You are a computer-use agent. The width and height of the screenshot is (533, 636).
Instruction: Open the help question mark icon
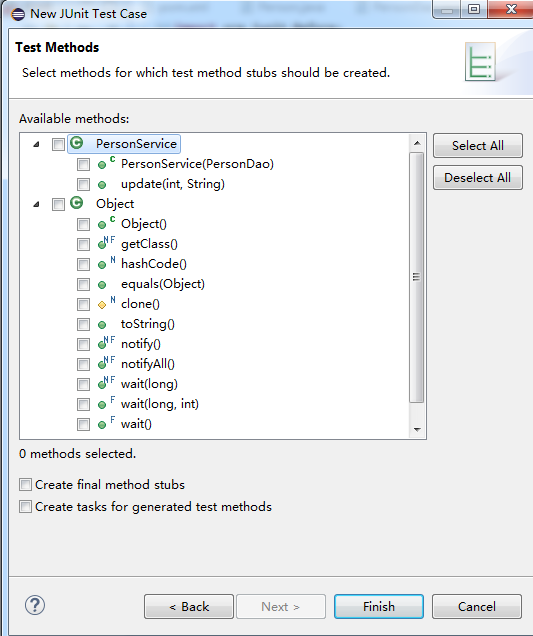(x=35, y=606)
